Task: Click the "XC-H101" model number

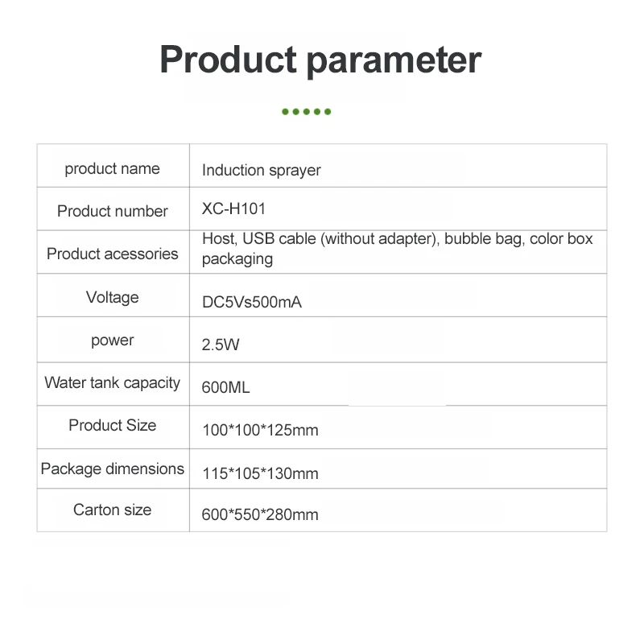Action: 233,208
